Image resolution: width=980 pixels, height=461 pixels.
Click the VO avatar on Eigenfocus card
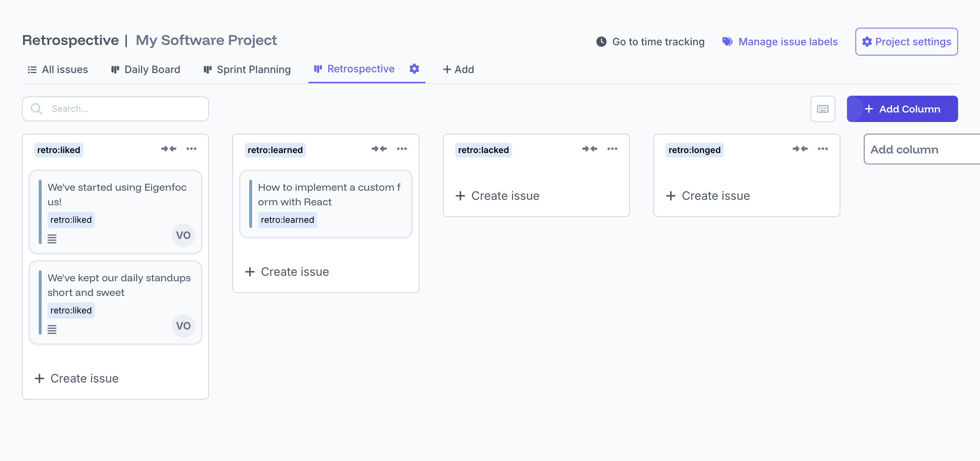(183, 235)
